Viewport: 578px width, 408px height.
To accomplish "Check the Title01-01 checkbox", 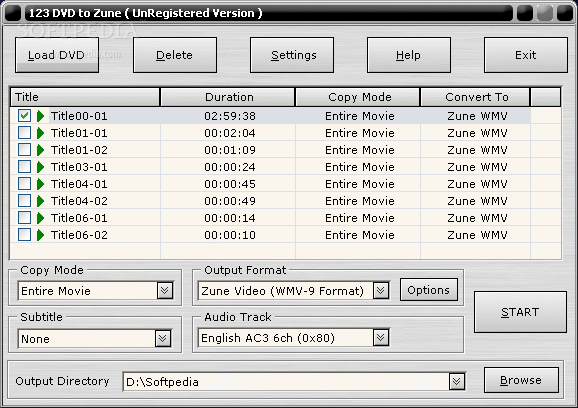I will point(24,133).
